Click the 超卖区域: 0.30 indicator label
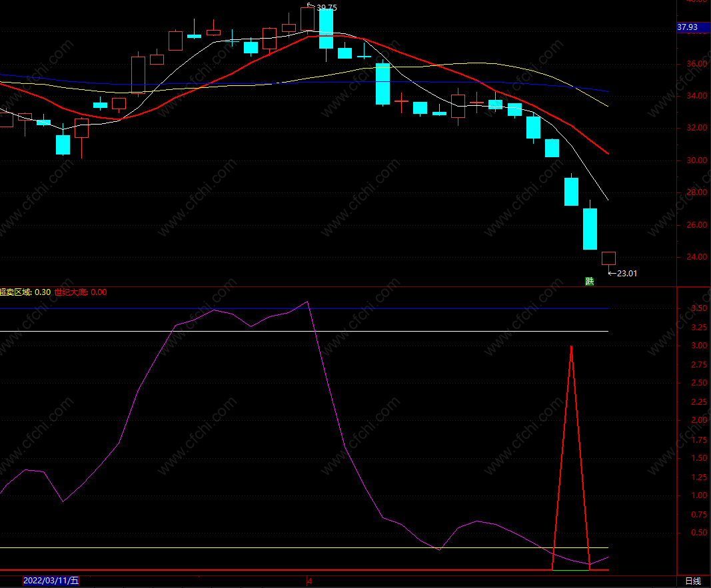This screenshot has height=588, width=711. [x=25, y=292]
